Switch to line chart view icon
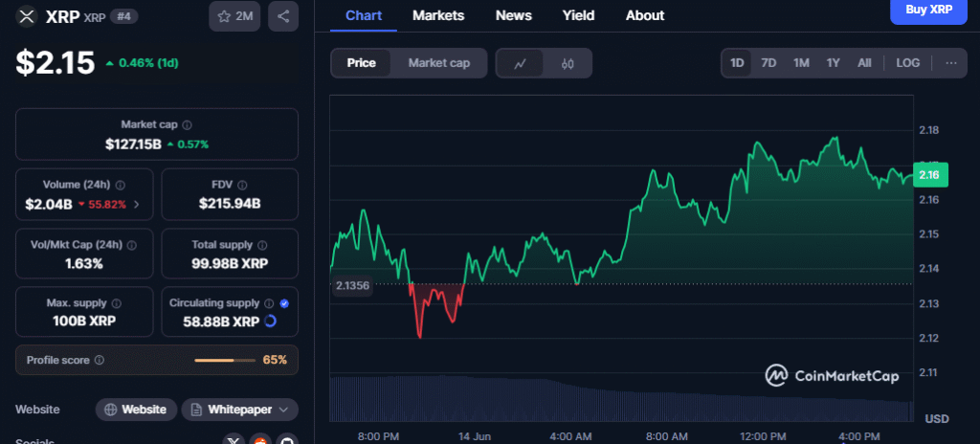The width and height of the screenshot is (980, 444). coord(520,63)
